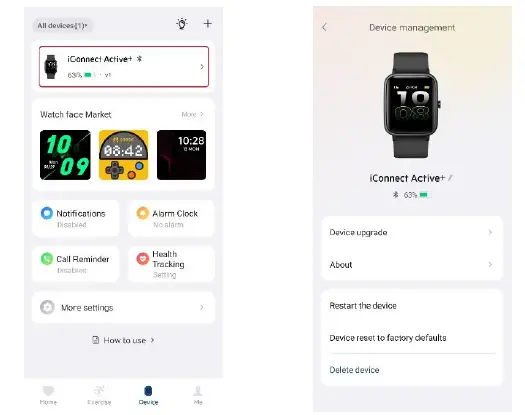525x415 pixels.
Task: Open the How to use link
Action: [x=123, y=340]
